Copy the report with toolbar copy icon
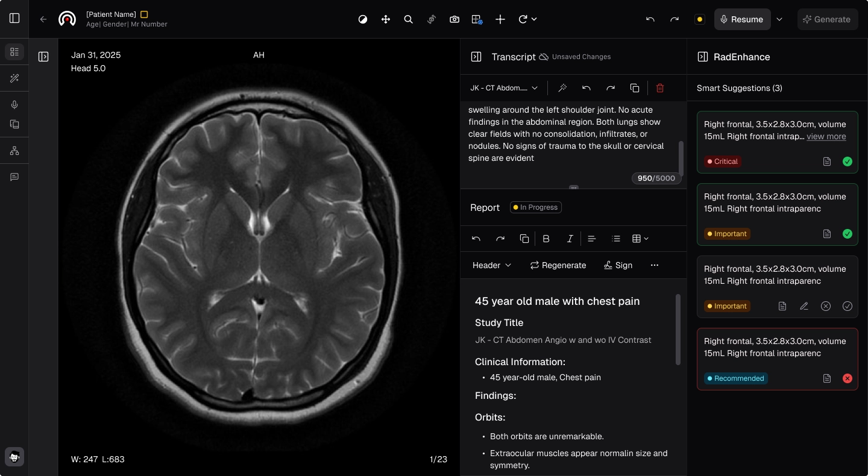Viewport: 868px width, 476px height. (x=524, y=239)
